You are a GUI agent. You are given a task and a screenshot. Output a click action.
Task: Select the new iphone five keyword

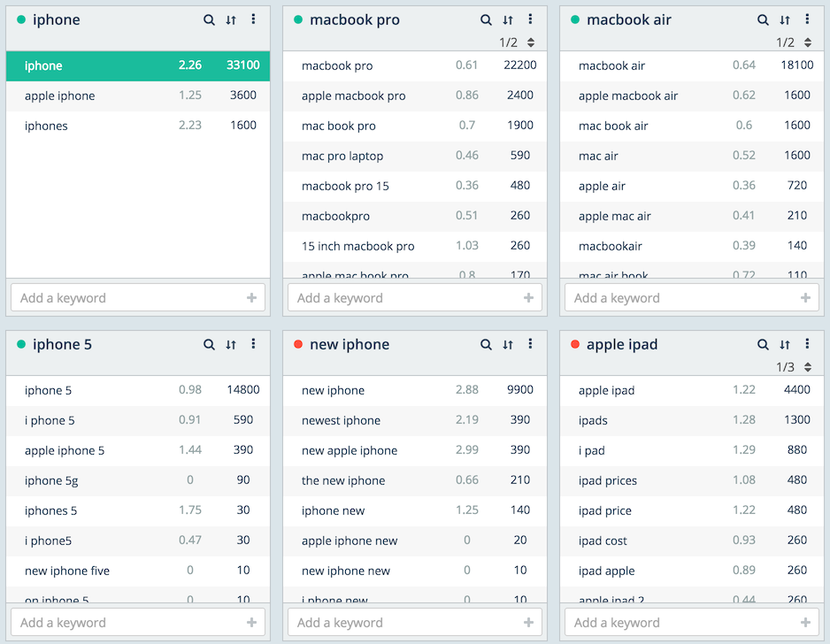tap(138, 571)
